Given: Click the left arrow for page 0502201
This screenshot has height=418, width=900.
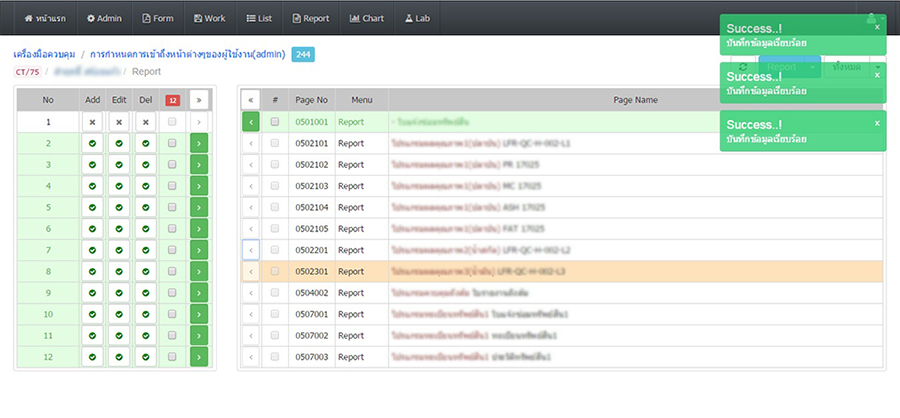Looking at the screenshot, I should coord(250,250).
